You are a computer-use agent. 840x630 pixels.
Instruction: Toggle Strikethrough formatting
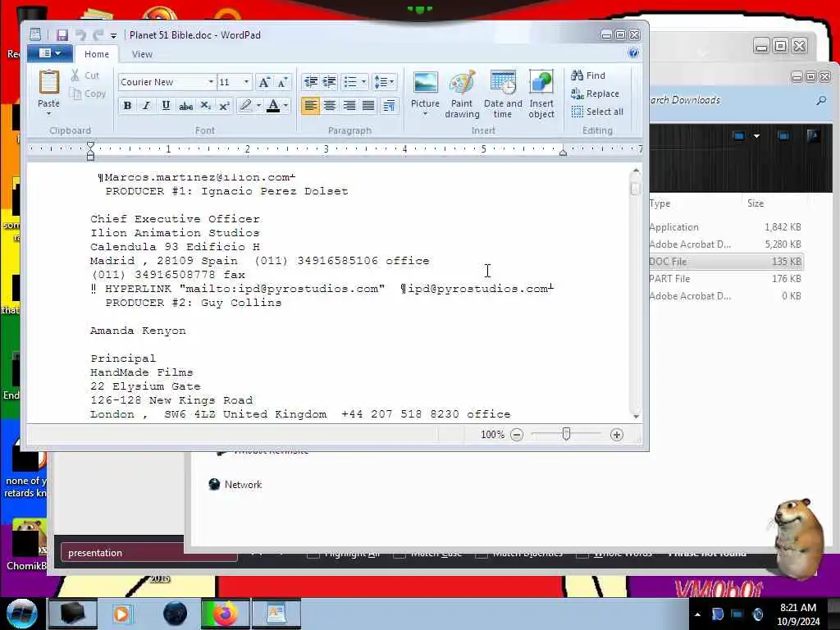point(185,106)
